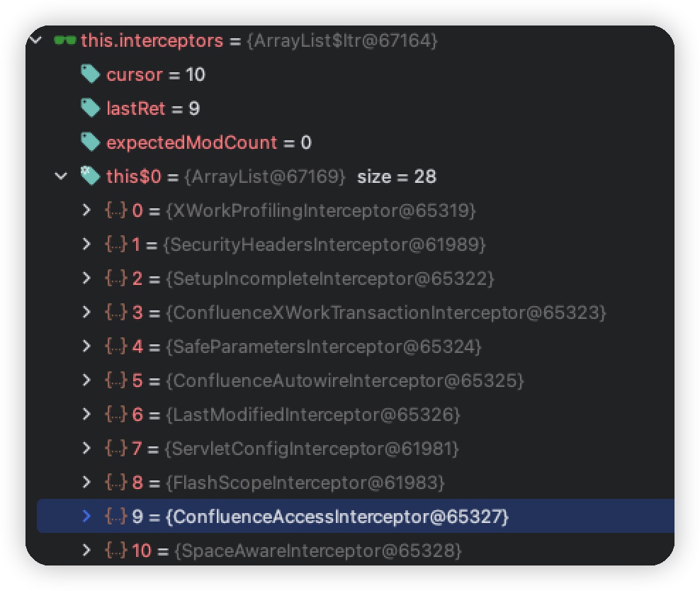Click the ConfluenceAccessInterceptor@65327 value
The width and height of the screenshot is (700, 591).
pos(337,517)
